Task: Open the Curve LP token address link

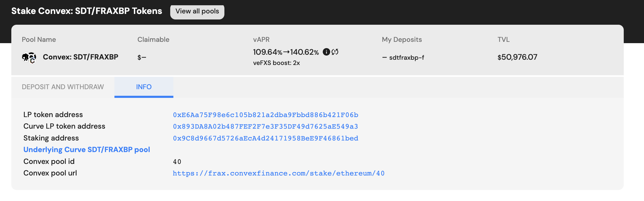Action: click(x=265, y=127)
